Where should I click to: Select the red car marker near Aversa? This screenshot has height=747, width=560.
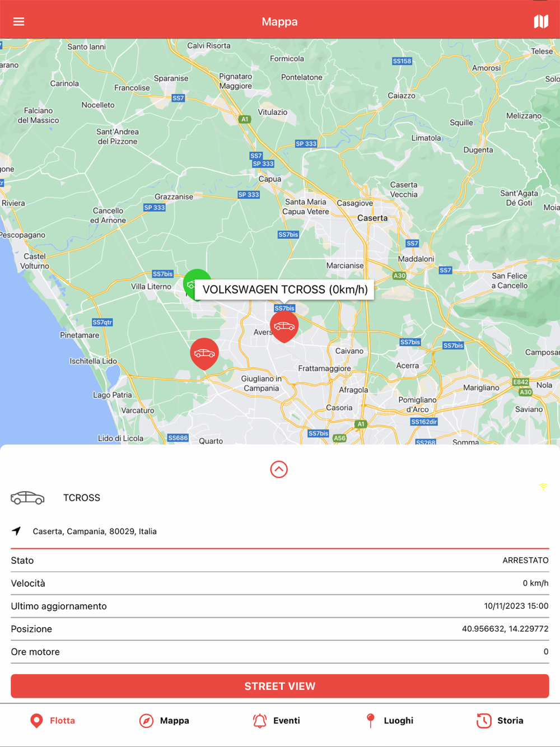coord(284,326)
